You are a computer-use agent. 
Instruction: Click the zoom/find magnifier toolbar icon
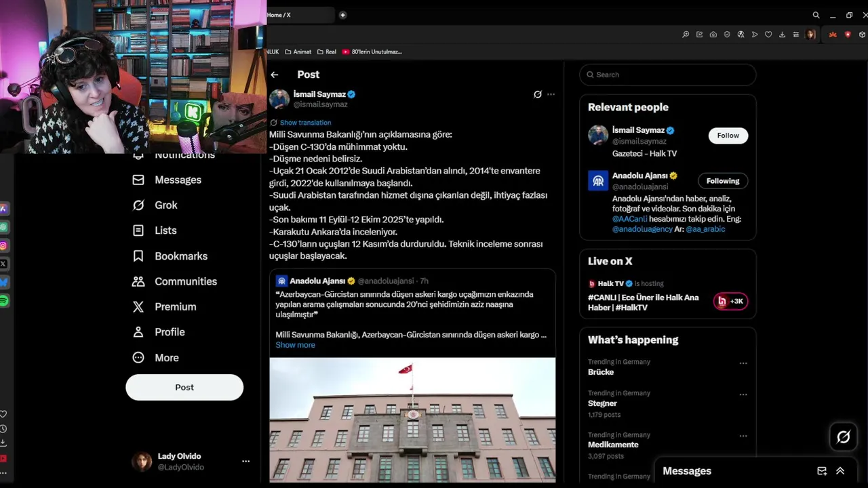tap(686, 35)
